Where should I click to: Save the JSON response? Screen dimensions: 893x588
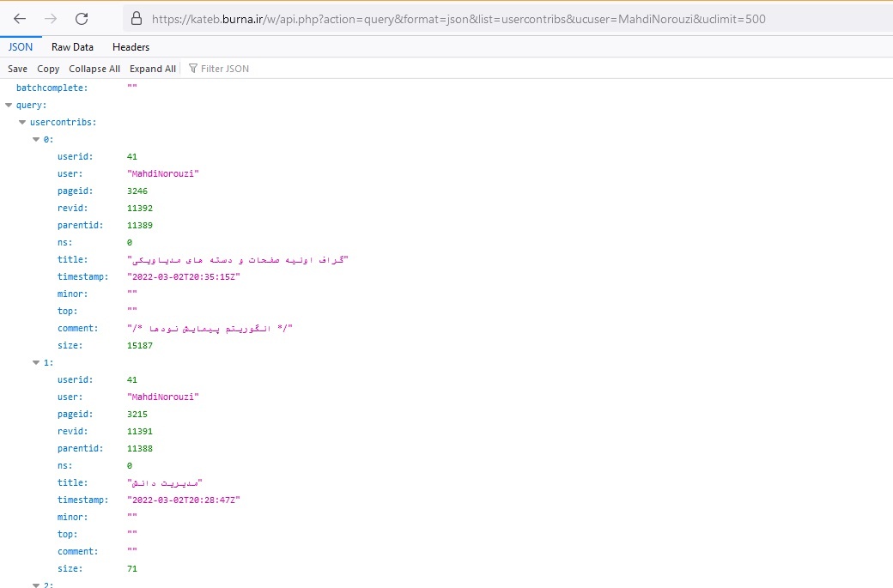(17, 69)
